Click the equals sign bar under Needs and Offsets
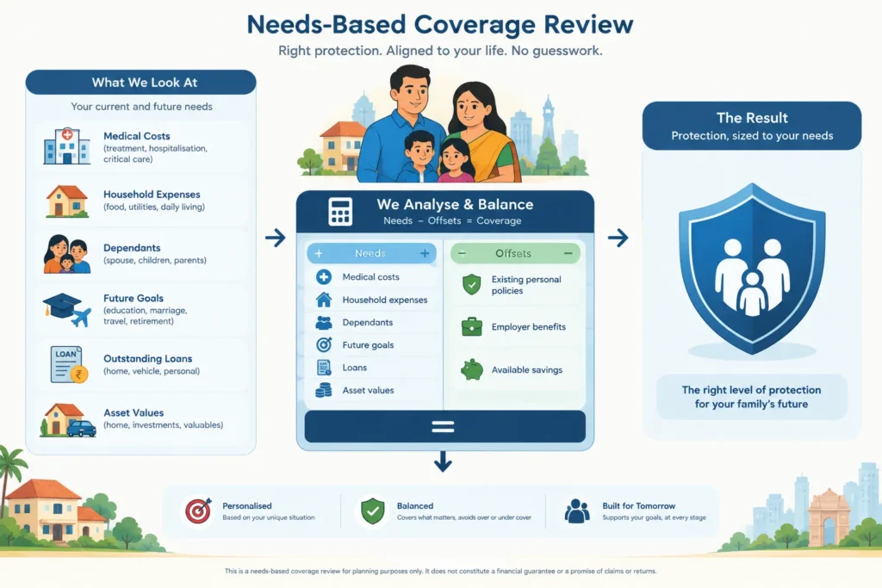 tap(445, 427)
